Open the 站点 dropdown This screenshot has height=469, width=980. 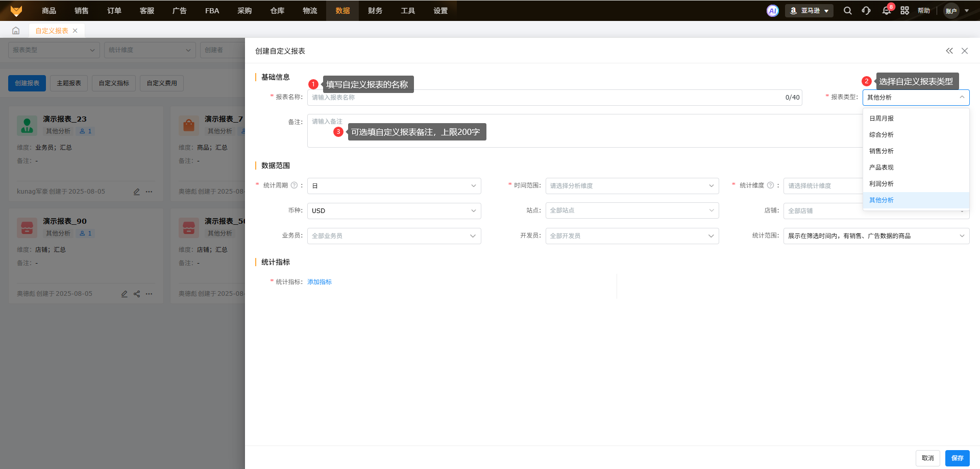pyautogui.click(x=632, y=210)
